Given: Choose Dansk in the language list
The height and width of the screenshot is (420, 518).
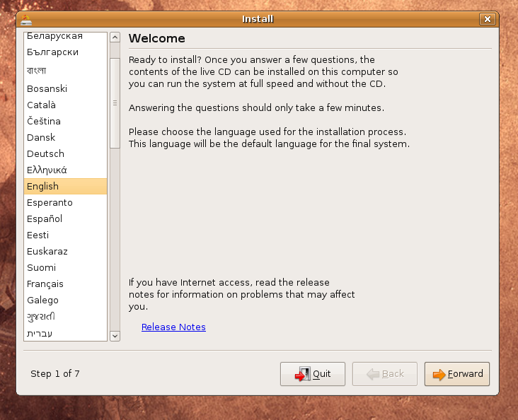Looking at the screenshot, I should tap(65, 137).
